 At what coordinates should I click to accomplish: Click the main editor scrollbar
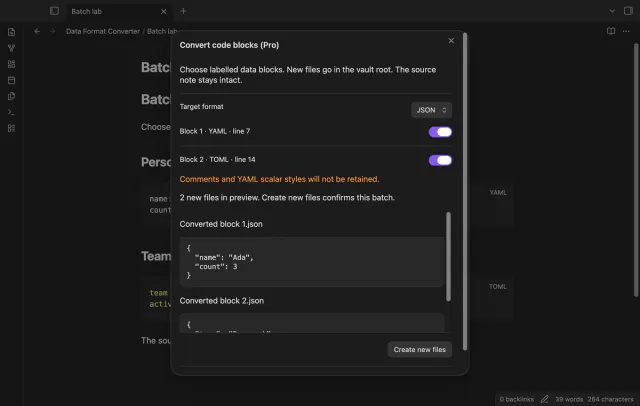(636, 169)
